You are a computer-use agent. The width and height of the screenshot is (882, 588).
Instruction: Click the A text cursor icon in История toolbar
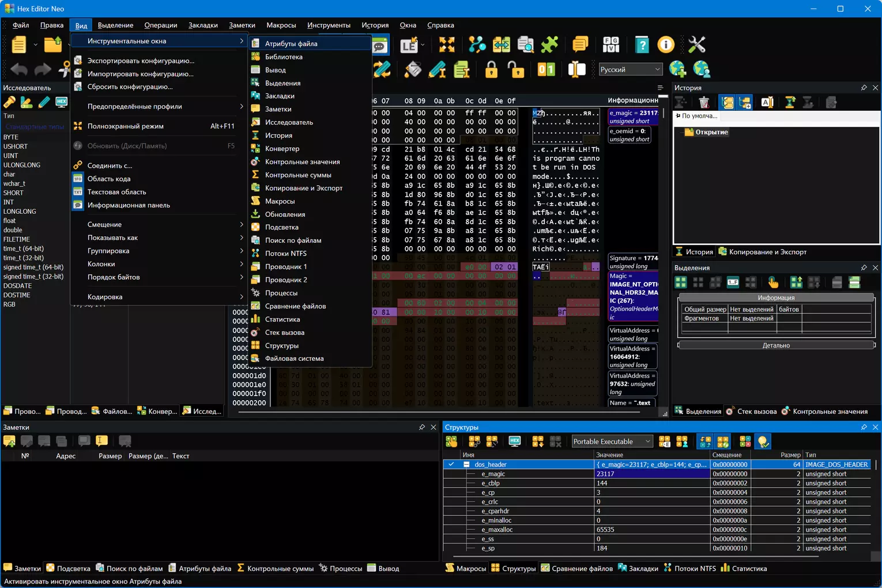coord(767,103)
